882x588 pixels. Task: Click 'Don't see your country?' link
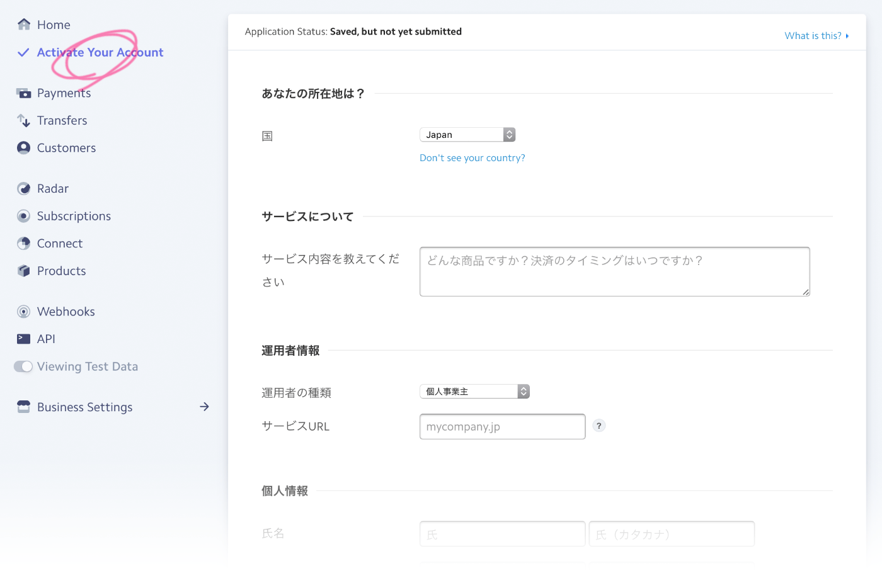pos(472,158)
